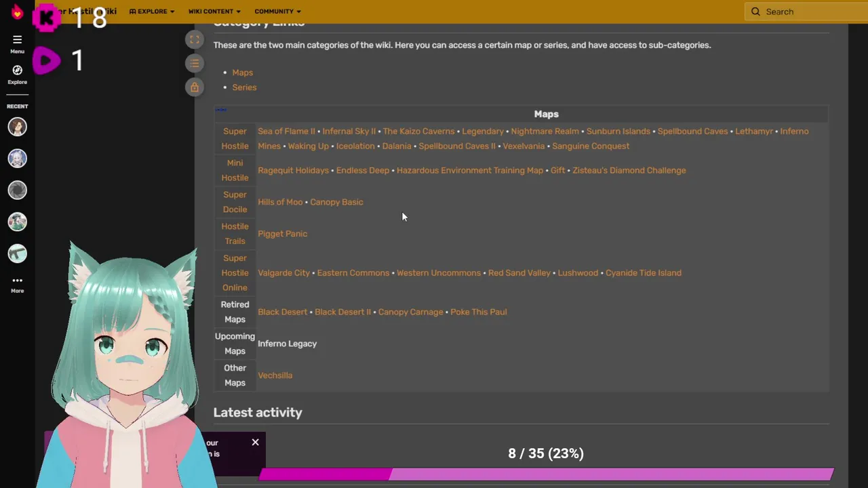Click the search magnifier icon

(x=755, y=12)
